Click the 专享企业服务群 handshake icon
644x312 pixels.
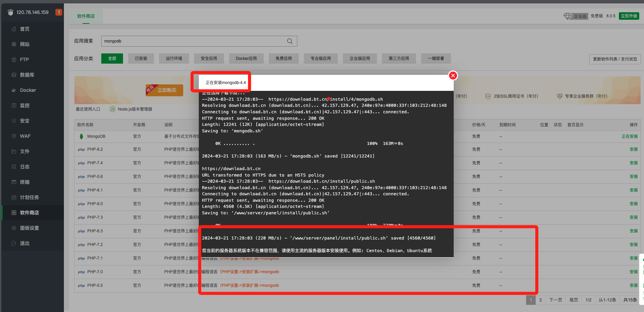[x=559, y=96]
